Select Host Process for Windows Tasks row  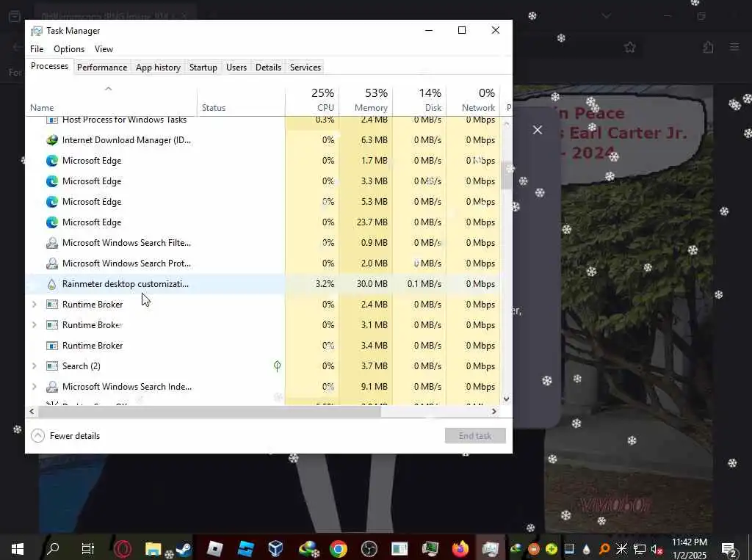coord(263,123)
